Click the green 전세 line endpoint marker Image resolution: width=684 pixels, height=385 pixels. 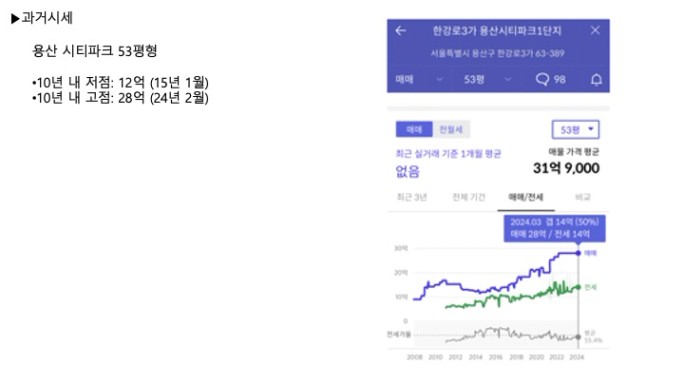click(x=578, y=287)
